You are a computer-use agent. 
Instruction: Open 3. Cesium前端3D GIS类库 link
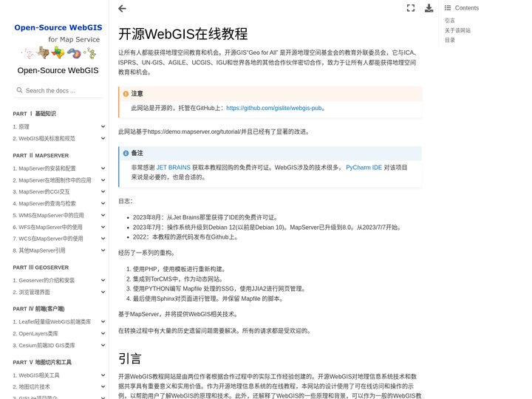(44, 345)
